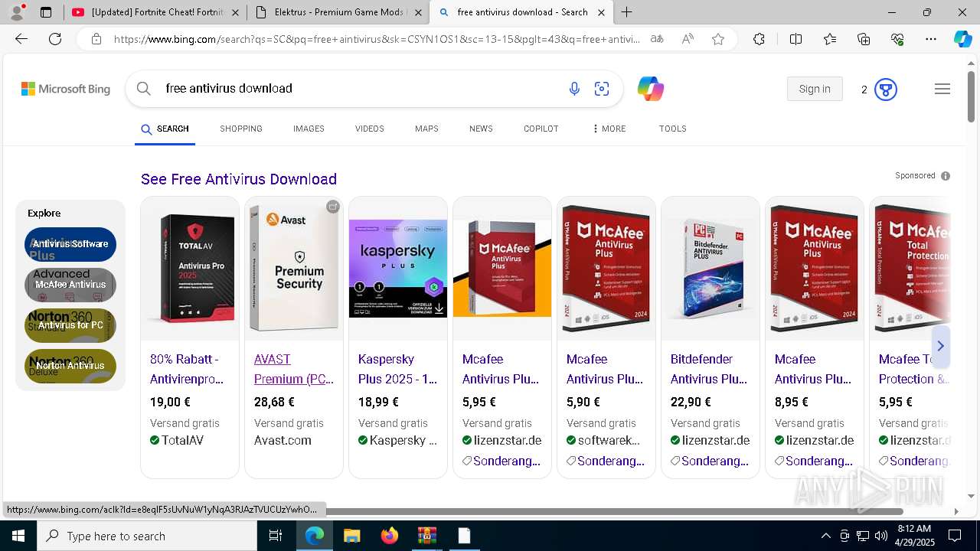View site information lock icon

coord(96,39)
